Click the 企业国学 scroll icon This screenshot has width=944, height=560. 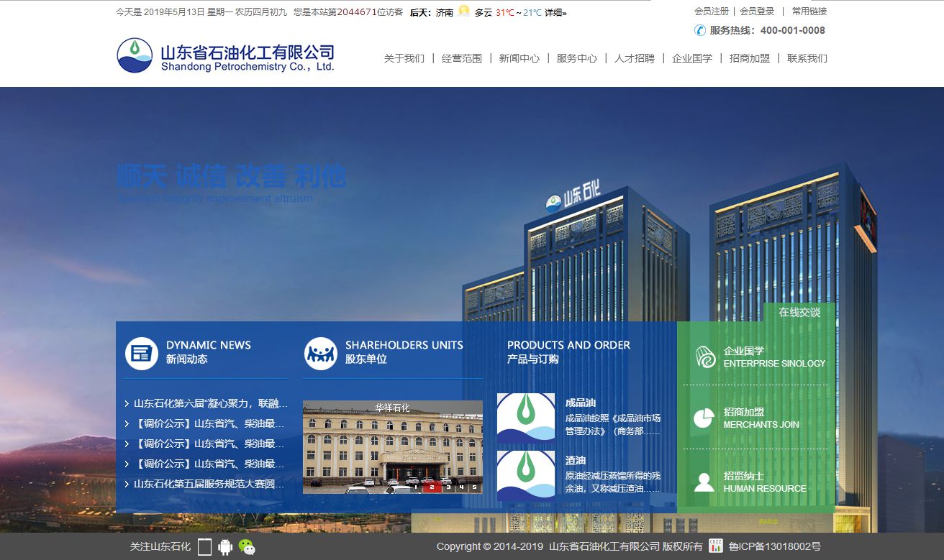pyautogui.click(x=705, y=357)
